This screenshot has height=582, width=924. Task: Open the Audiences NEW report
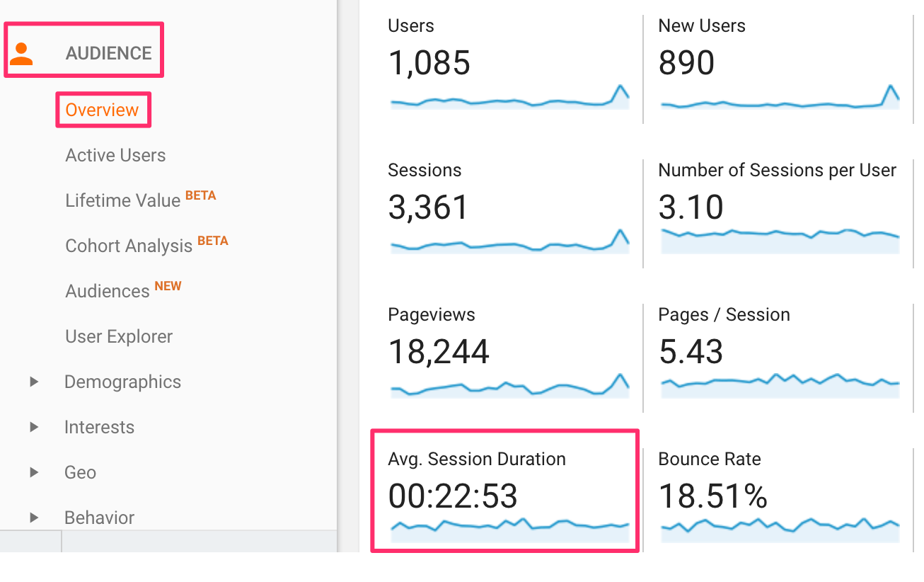pos(108,291)
